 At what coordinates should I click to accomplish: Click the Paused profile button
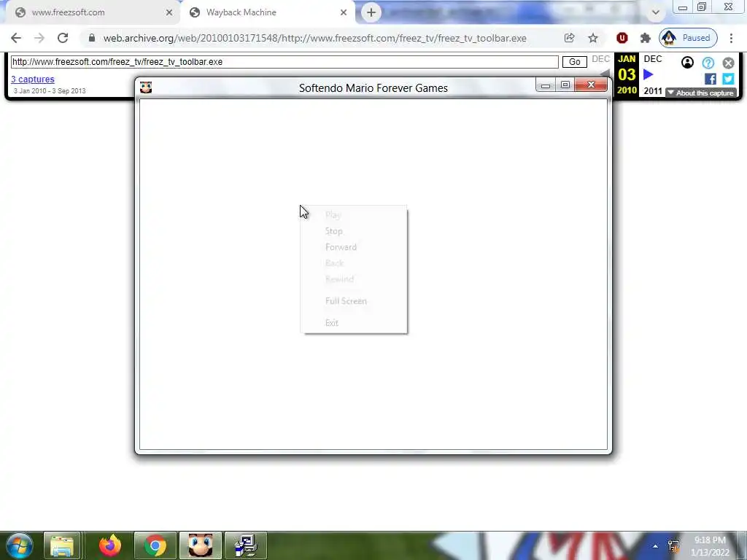688,38
